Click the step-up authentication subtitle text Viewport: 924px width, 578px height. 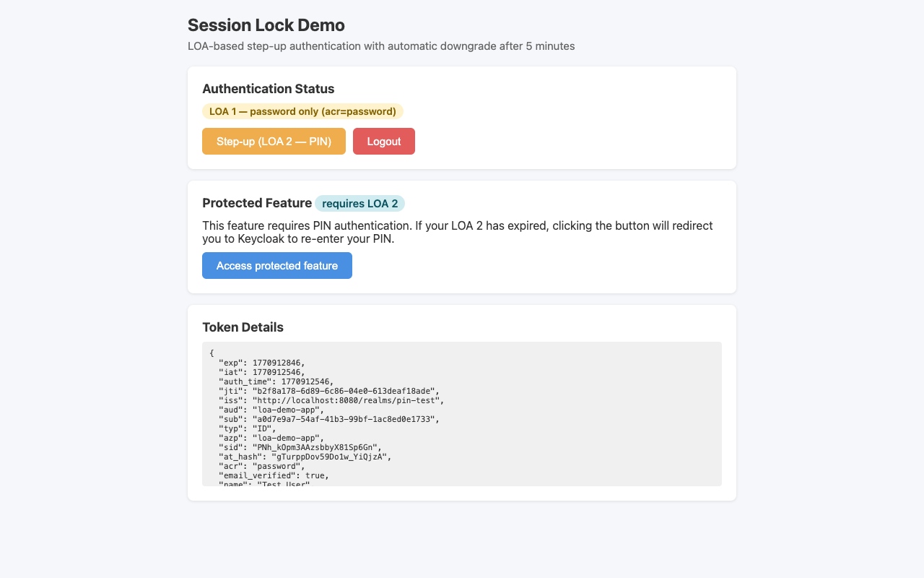pos(380,46)
